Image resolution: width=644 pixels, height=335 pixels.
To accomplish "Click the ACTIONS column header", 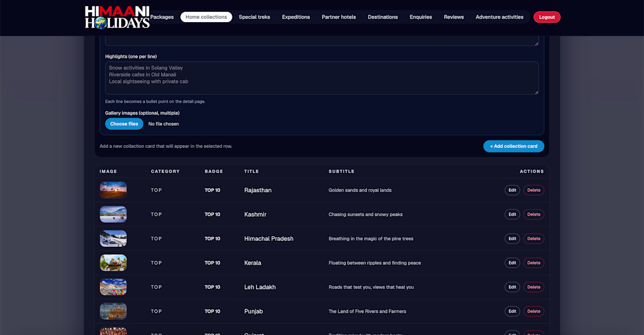I will pos(532,171).
